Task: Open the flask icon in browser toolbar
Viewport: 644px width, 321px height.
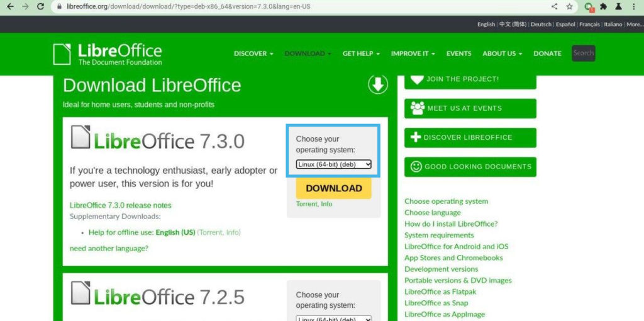Action: [618, 6]
